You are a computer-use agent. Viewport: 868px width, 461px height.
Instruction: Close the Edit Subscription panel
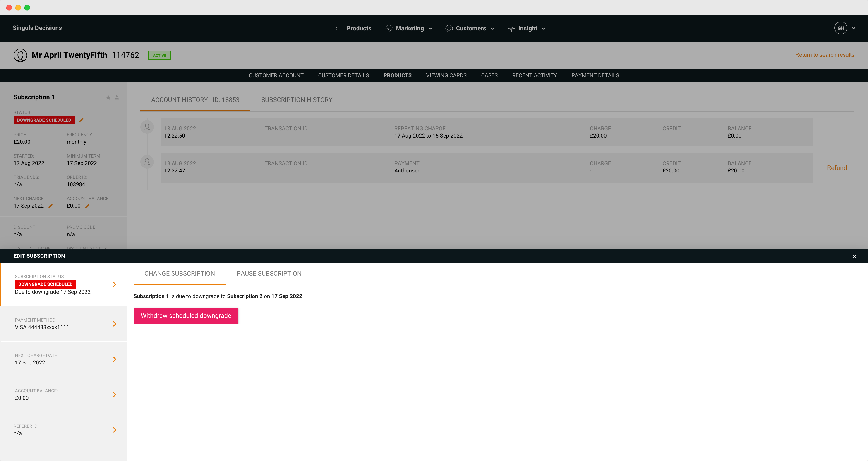pyautogui.click(x=854, y=256)
